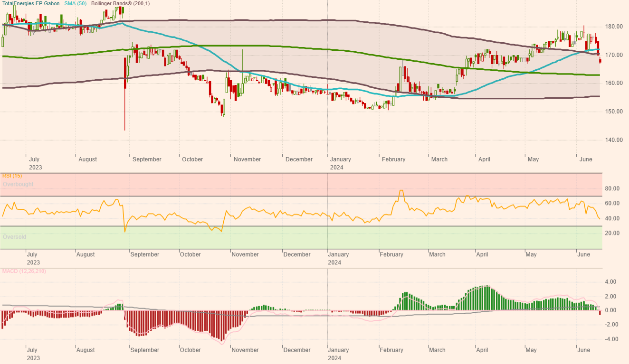Click June on the MACD timeline
The height and width of the screenshot is (364, 629).
tap(583, 350)
